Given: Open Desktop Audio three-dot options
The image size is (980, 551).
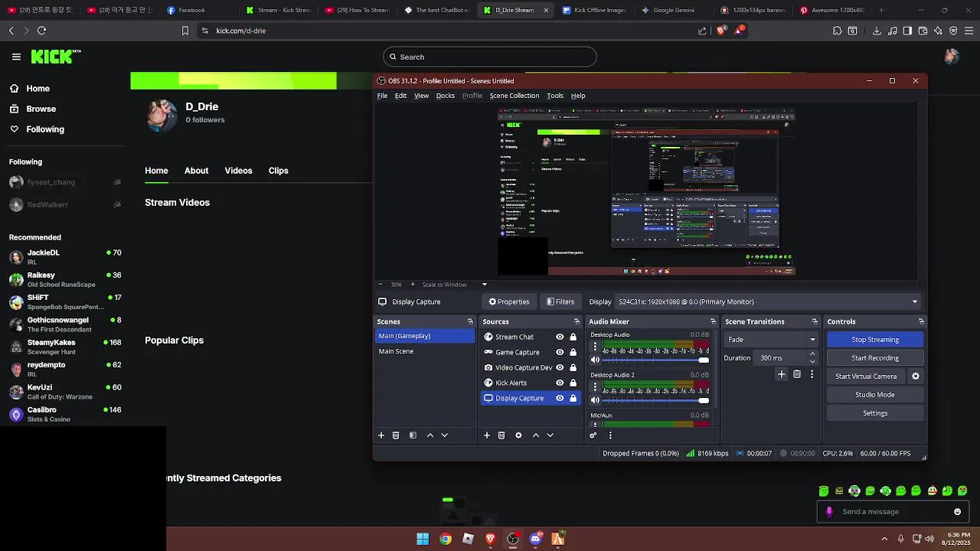Looking at the screenshot, I should click(x=595, y=347).
